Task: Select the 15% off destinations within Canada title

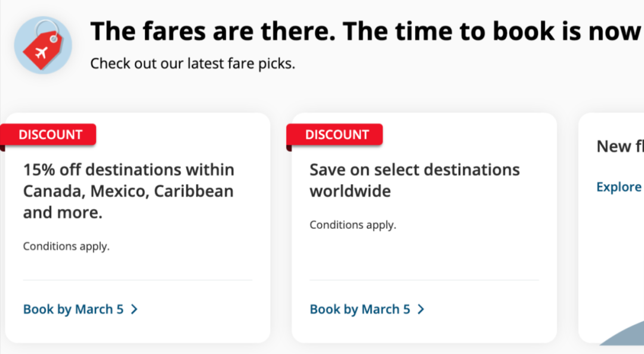Action: [129, 191]
